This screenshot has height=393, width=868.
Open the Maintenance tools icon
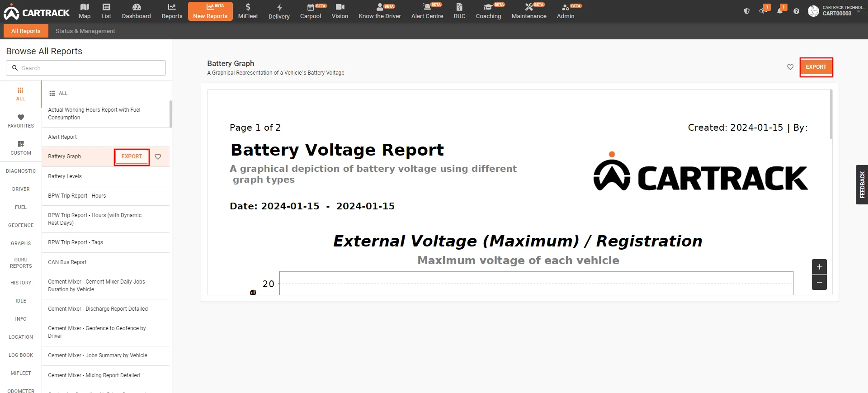[x=529, y=7]
